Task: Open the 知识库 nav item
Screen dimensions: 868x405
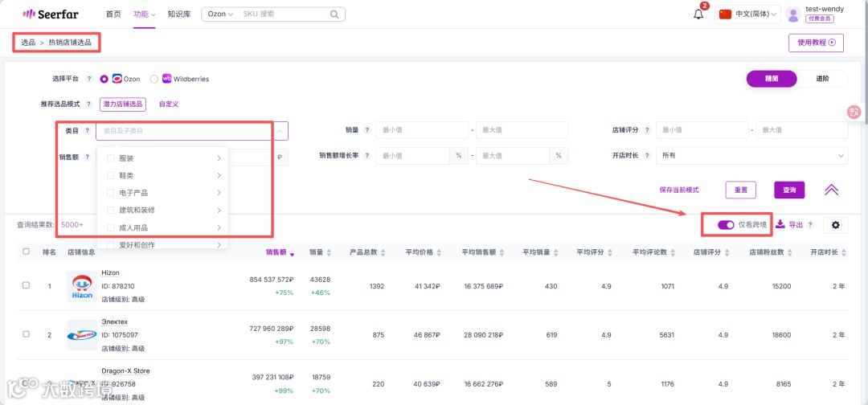Action: click(x=178, y=14)
